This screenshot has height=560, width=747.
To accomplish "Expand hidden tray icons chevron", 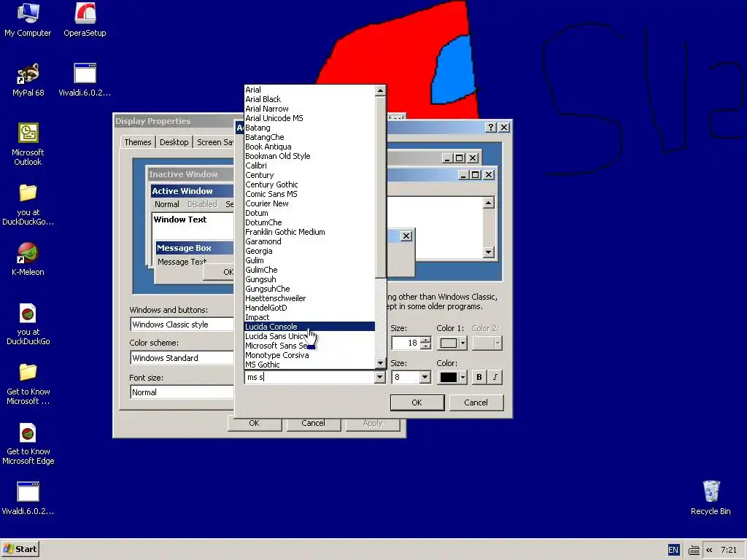I will click(x=709, y=550).
